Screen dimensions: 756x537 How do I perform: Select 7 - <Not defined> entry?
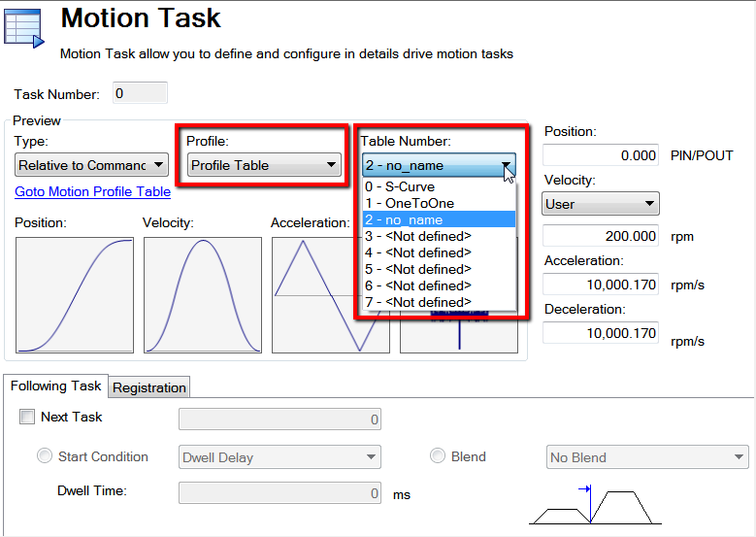pos(440,302)
